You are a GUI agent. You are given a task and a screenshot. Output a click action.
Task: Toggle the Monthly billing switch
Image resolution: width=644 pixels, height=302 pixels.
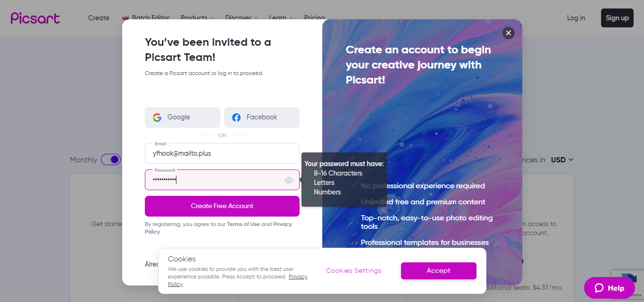(x=111, y=159)
